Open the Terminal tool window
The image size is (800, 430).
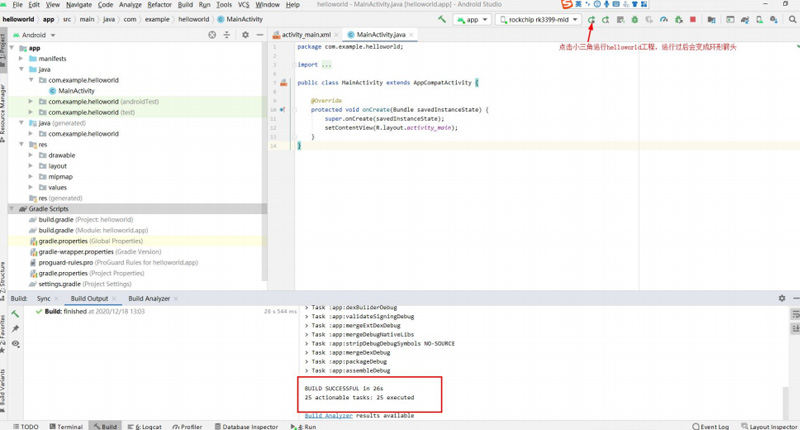[66, 426]
